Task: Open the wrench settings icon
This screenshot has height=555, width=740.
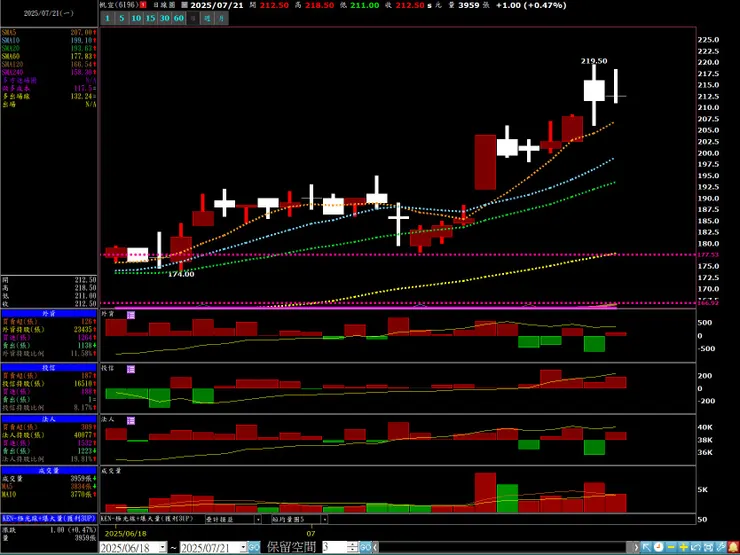Action: click(721, 547)
